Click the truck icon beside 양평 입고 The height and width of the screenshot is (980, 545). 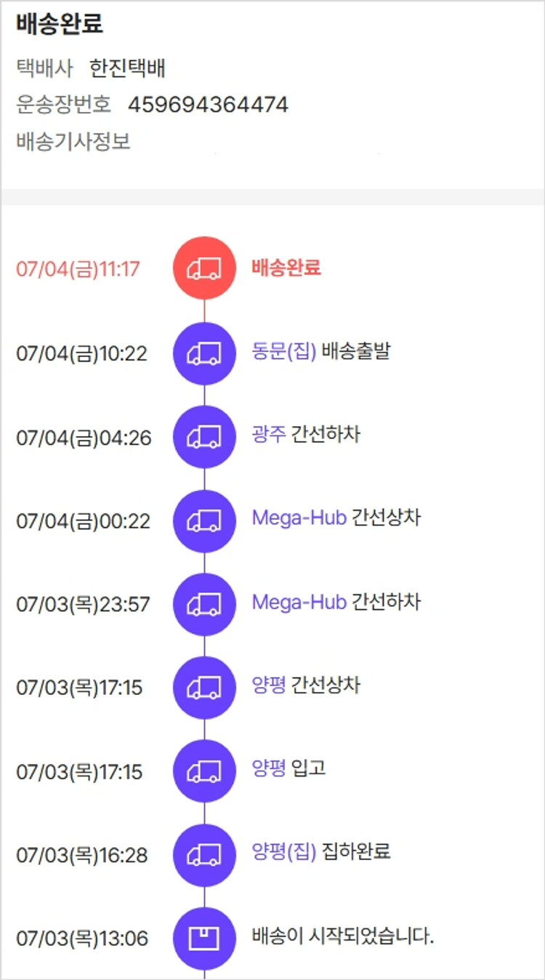pos(204,771)
